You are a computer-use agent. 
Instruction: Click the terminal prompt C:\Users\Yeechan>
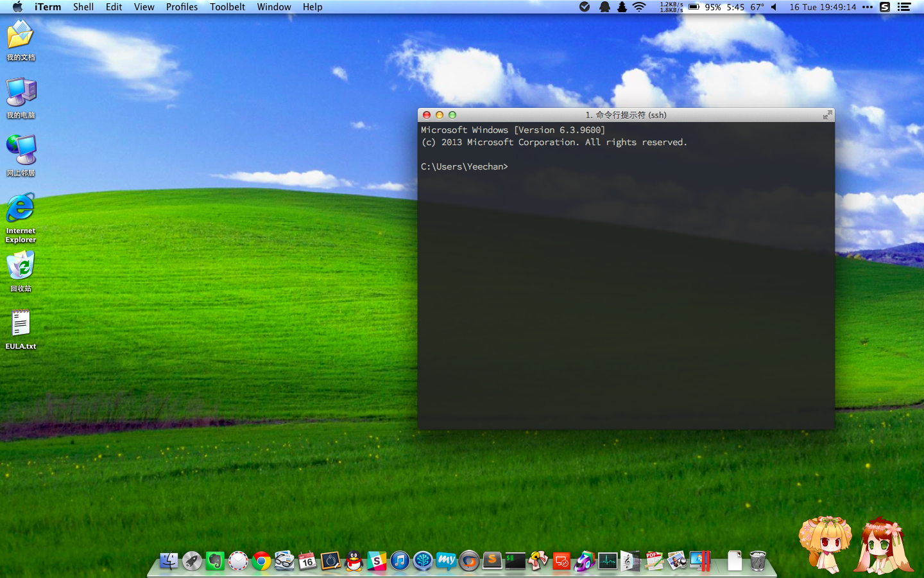[x=465, y=166]
